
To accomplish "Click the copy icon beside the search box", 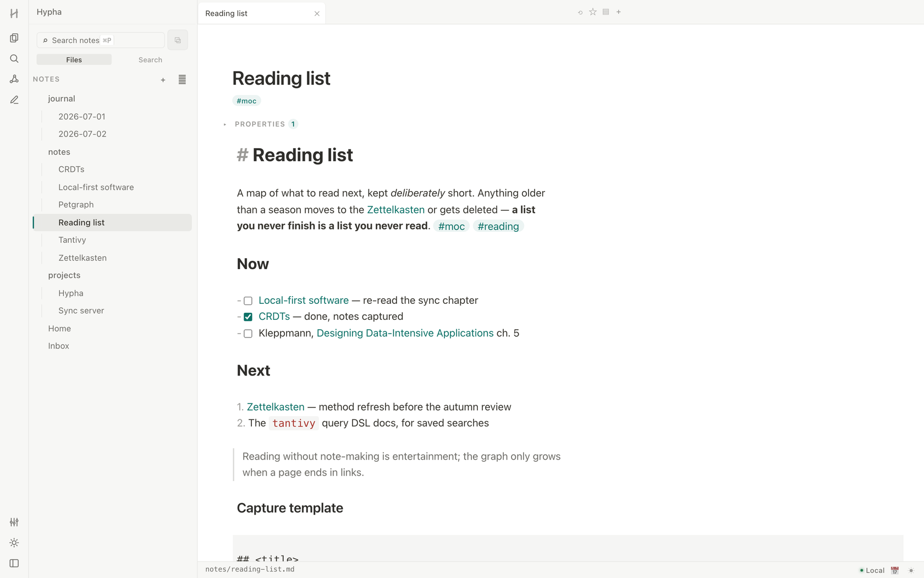I will [x=178, y=40].
